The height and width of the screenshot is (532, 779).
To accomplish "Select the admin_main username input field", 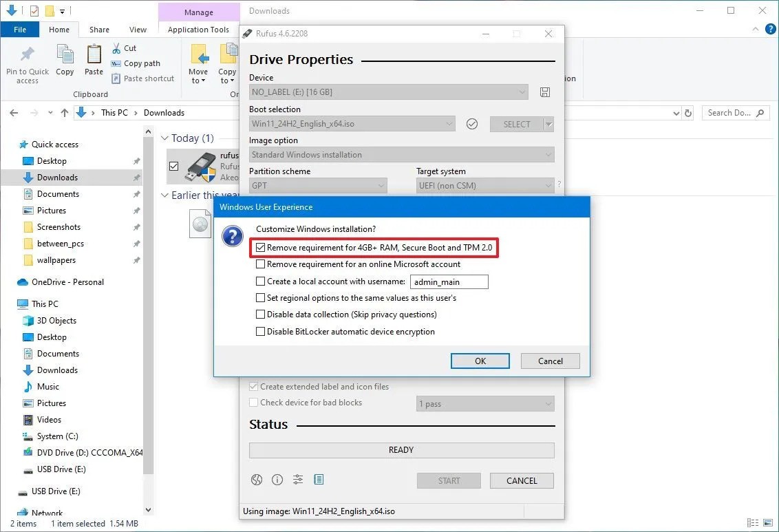I will click(x=449, y=281).
